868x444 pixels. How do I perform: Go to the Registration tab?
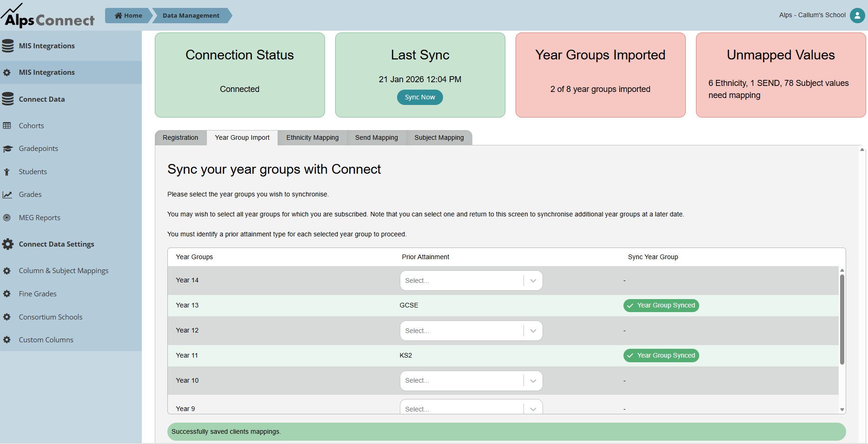[x=180, y=138]
